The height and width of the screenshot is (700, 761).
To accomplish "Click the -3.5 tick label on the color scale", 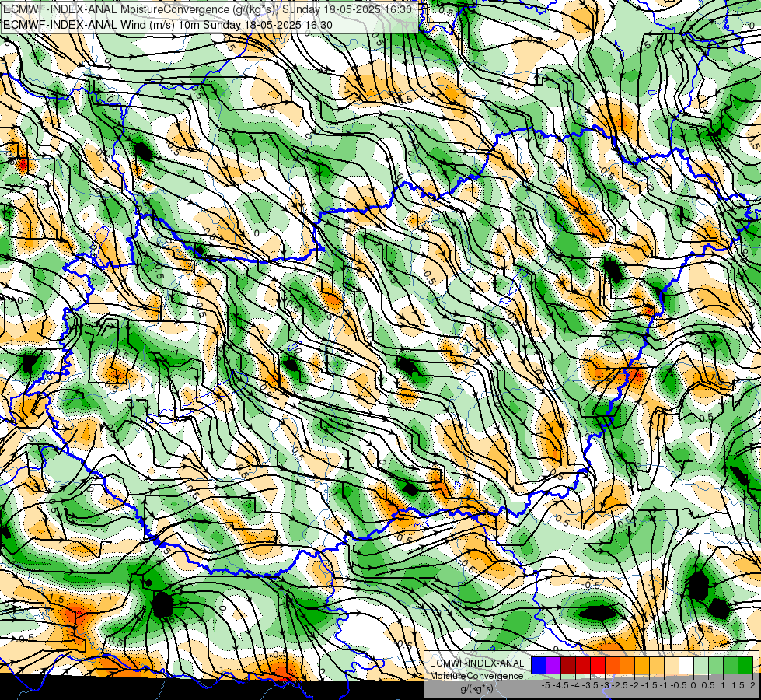I will [590, 685].
